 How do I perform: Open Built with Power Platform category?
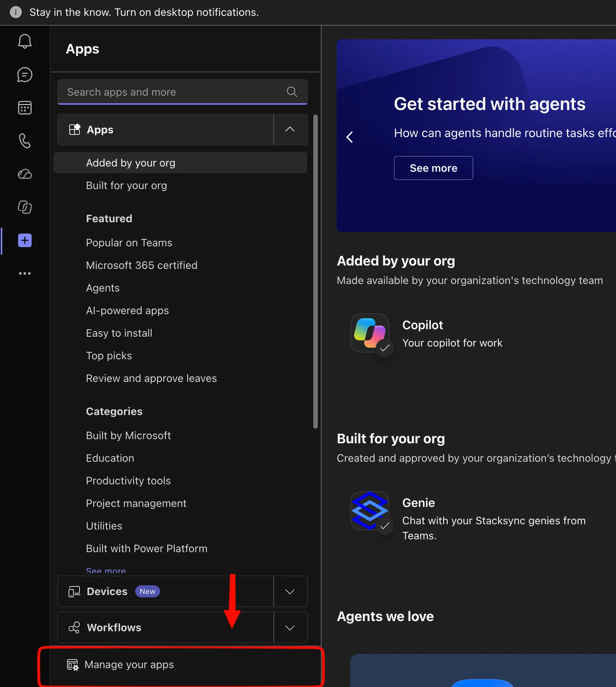tap(147, 549)
